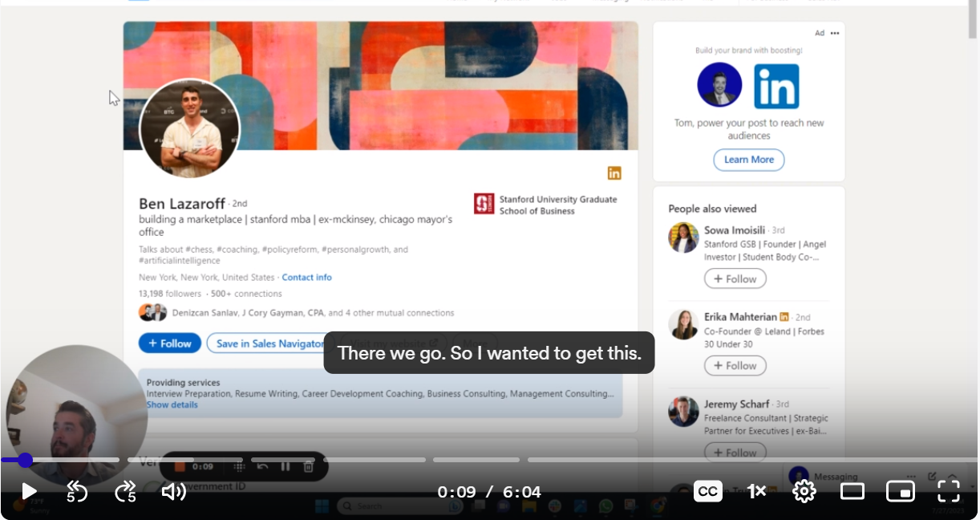
Task: Click Jeremy Scharf's avatar
Action: 683,411
